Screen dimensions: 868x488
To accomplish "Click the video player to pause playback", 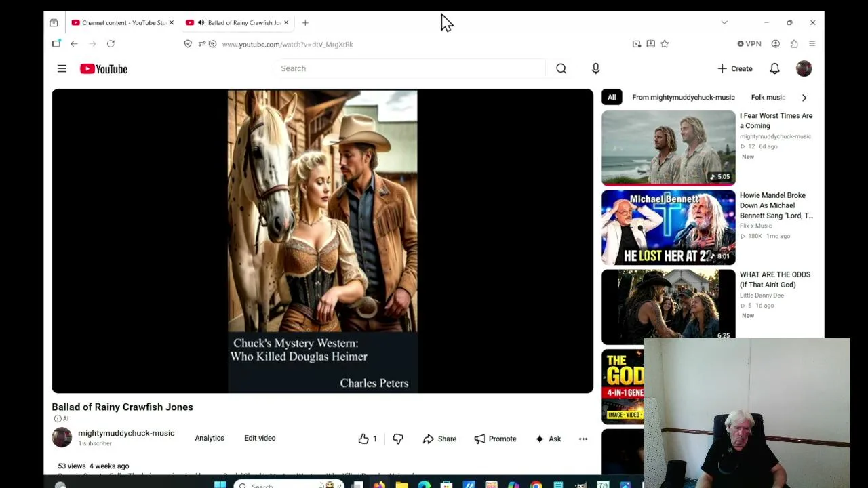I will click(322, 241).
